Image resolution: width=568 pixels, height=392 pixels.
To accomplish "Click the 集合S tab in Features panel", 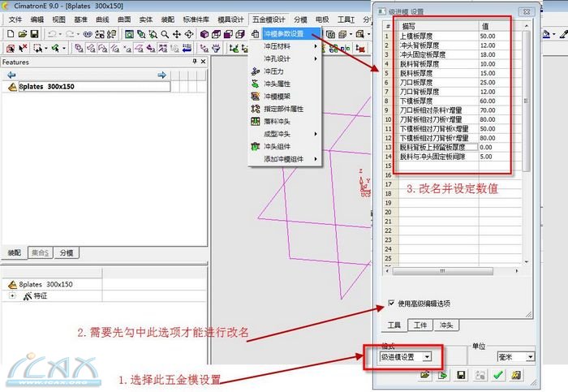I will 41,253.
